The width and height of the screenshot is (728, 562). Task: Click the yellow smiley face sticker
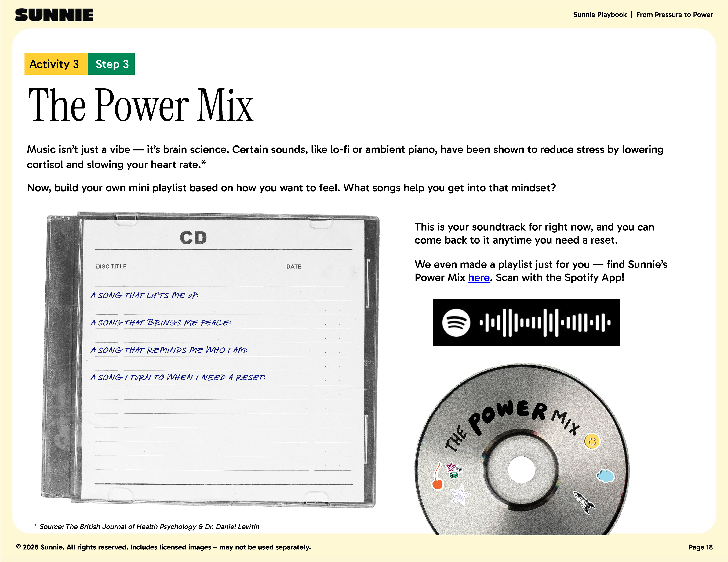click(592, 442)
